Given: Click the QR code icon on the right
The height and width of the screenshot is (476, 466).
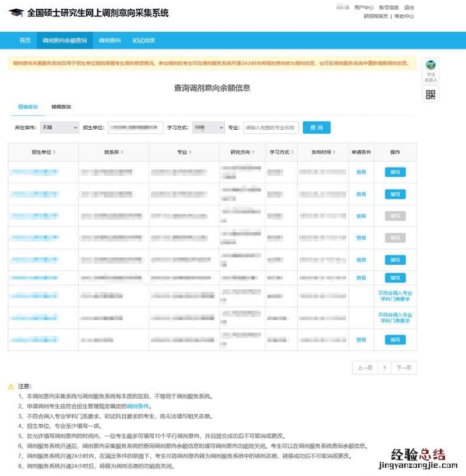Looking at the screenshot, I should pos(430,94).
